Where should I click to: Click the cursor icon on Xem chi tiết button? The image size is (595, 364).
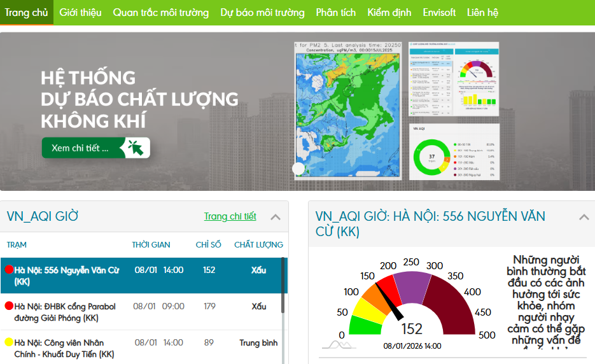pyautogui.click(x=136, y=148)
